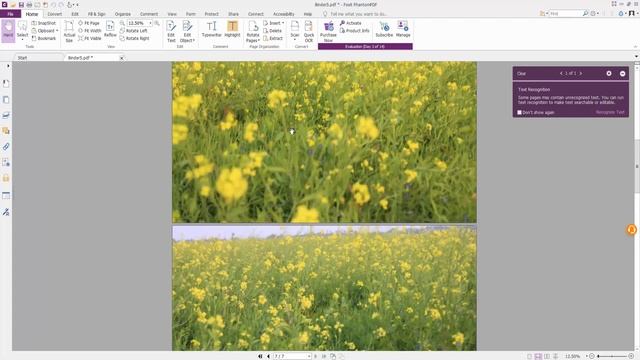Click the zoom out magnifier in ribbon
The image size is (640, 360).
(x=122, y=23)
